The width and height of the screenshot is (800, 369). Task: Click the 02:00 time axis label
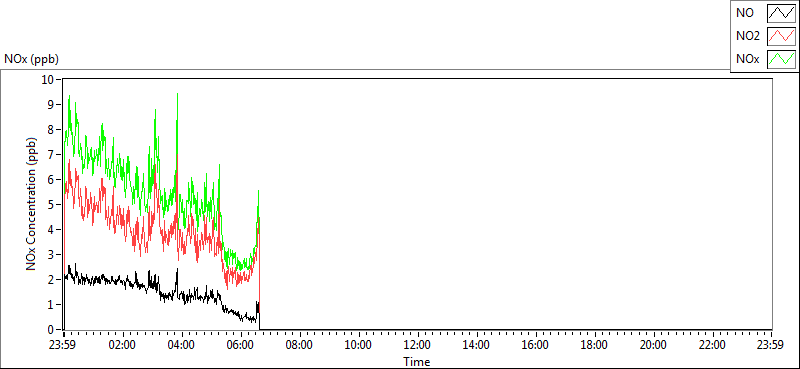pos(122,344)
